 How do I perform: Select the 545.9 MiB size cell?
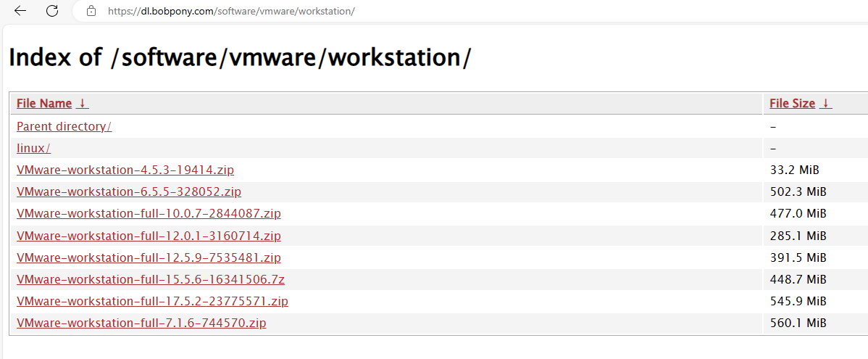(x=798, y=302)
